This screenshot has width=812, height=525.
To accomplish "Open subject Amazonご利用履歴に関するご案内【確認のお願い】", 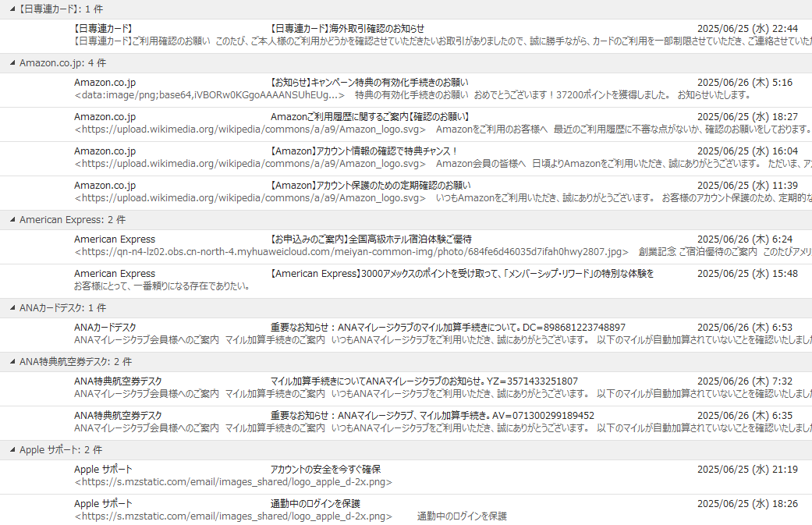I will pos(370,117).
